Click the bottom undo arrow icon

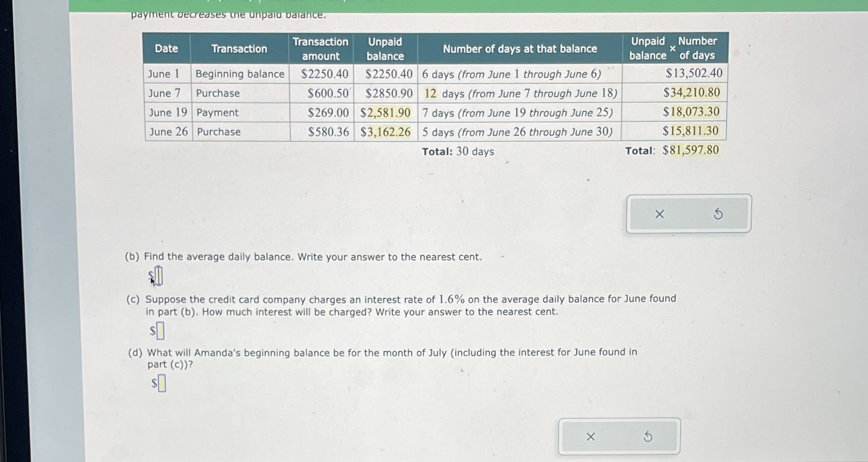647,436
